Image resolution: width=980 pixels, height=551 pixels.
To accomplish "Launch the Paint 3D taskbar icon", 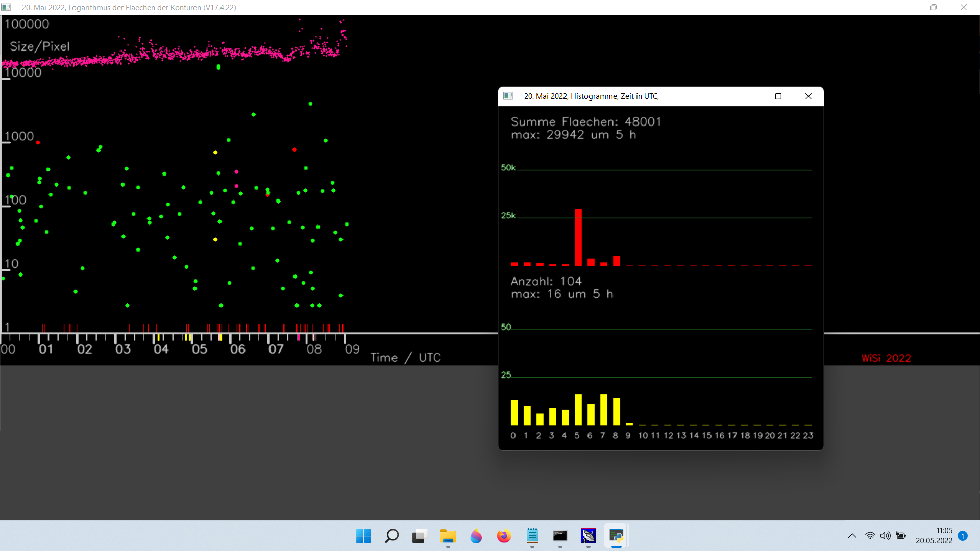I will 476,536.
